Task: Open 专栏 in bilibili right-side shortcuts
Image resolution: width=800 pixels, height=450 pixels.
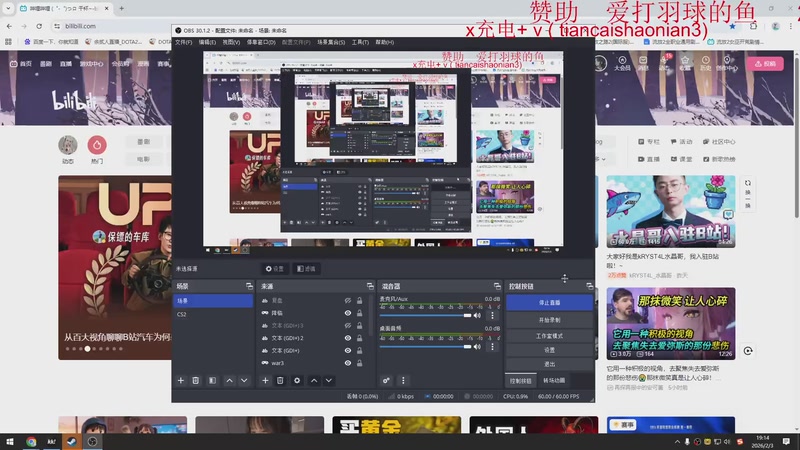Action: tap(649, 142)
